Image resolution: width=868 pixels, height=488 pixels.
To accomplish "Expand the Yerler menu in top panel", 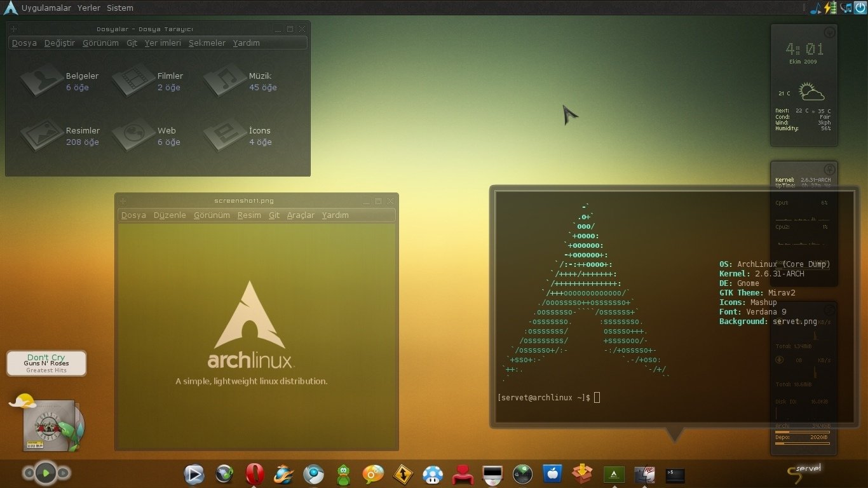I will 89,8.
